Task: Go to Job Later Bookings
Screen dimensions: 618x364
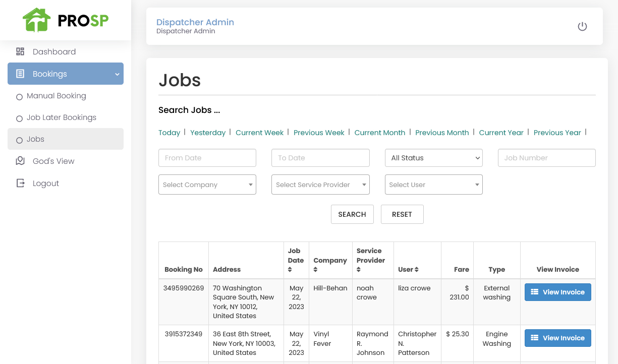Action: (x=62, y=117)
